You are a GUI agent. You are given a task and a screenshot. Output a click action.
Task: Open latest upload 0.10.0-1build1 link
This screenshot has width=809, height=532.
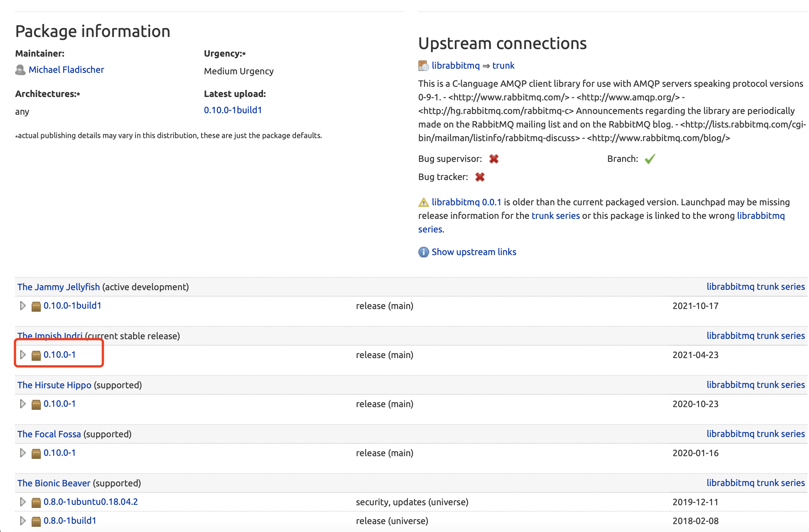[233, 110]
